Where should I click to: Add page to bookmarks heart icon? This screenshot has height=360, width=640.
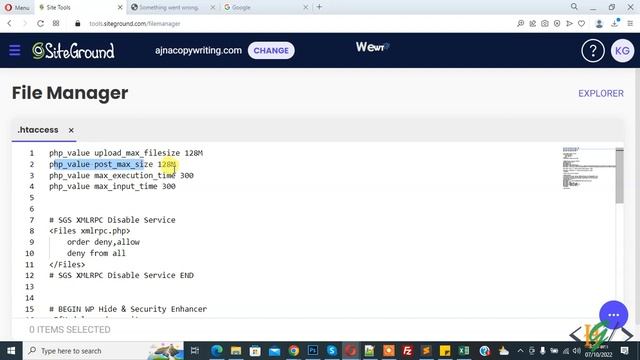(581, 24)
